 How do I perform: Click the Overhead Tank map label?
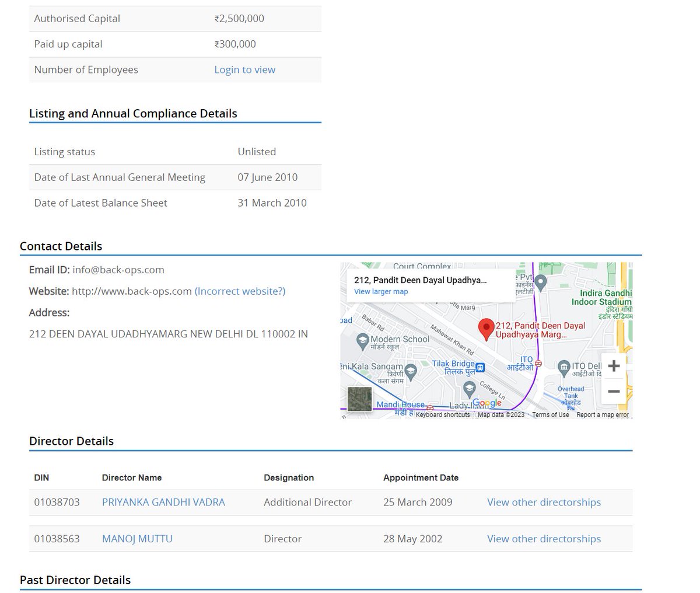[x=570, y=392]
